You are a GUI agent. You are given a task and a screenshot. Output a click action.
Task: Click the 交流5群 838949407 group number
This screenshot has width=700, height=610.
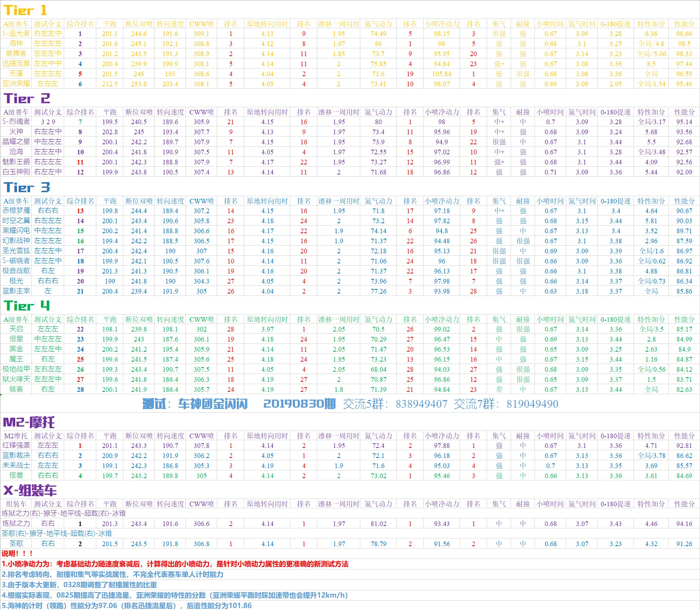point(395,404)
